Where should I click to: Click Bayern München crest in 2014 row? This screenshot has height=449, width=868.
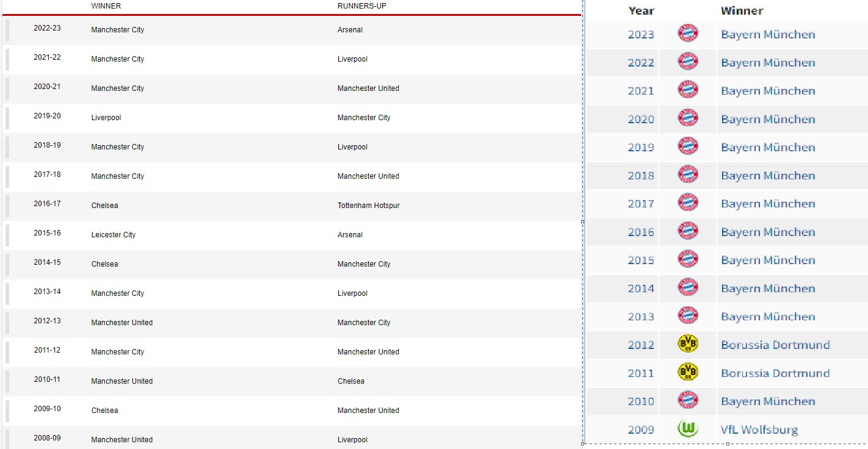pos(687,287)
